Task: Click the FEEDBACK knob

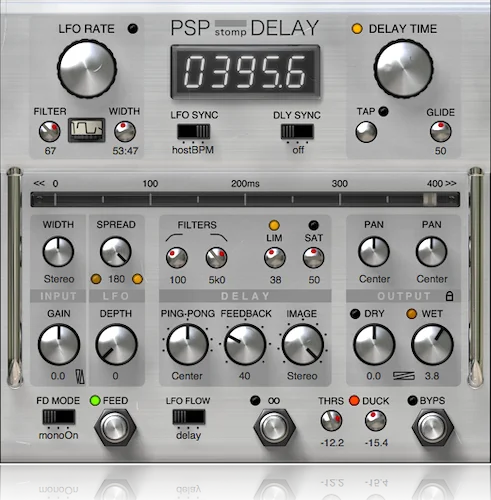Action: (x=245, y=345)
